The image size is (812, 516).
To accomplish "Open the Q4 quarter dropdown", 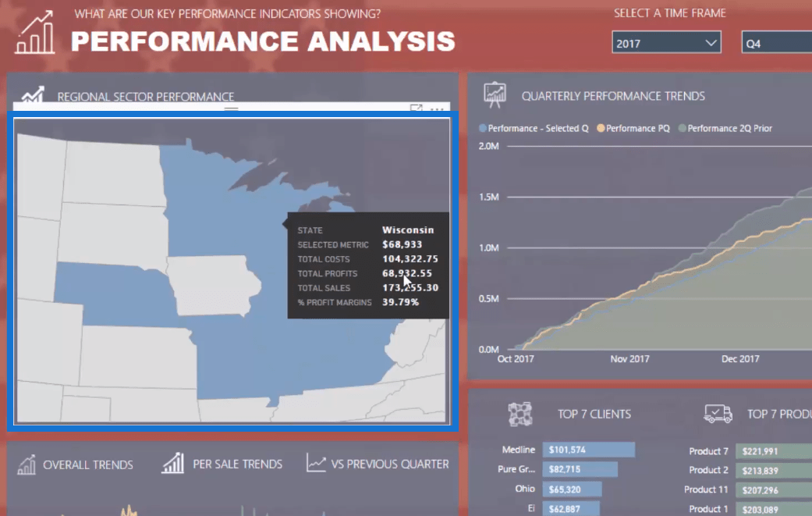I will (x=777, y=42).
